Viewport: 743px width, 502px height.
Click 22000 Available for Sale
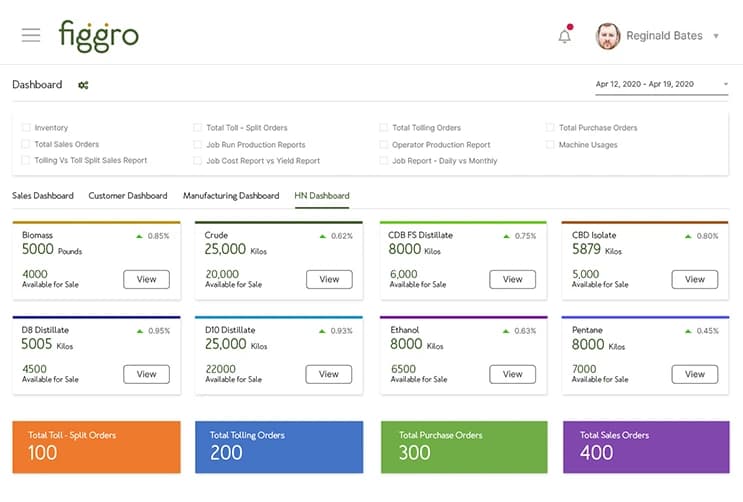point(234,373)
